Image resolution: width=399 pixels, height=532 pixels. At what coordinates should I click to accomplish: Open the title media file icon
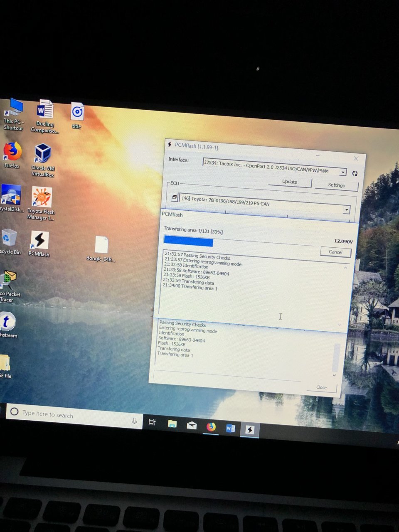coord(77,115)
